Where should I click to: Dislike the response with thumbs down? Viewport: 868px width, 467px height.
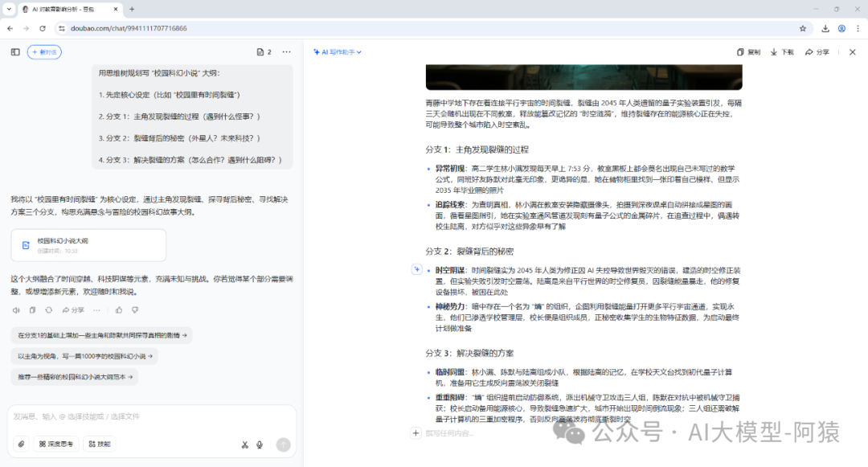tap(135, 310)
